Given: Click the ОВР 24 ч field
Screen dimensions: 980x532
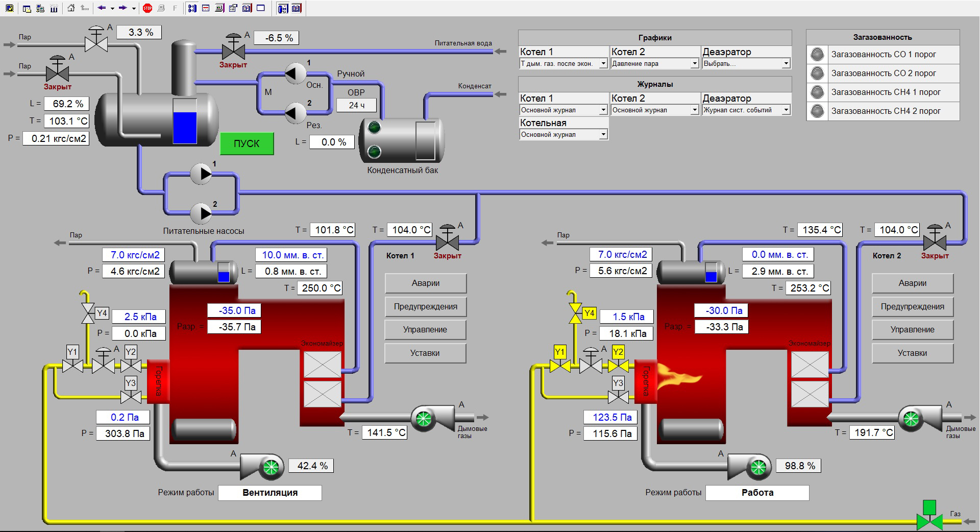Looking at the screenshot, I should [x=356, y=105].
